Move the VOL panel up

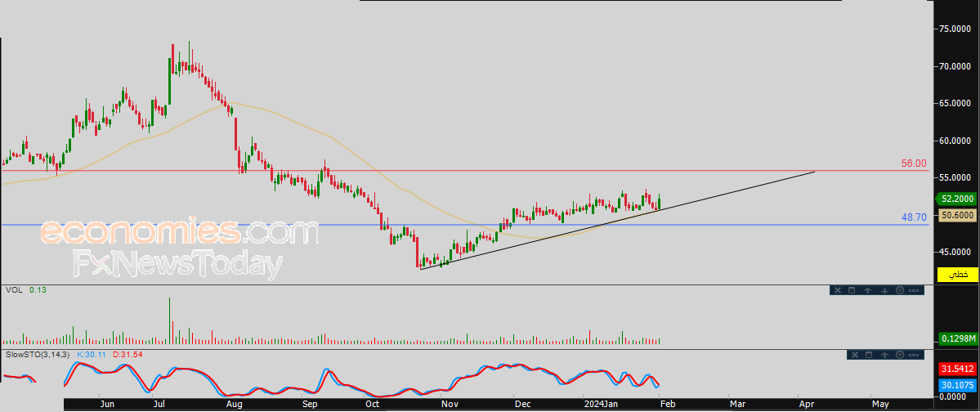tap(867, 290)
